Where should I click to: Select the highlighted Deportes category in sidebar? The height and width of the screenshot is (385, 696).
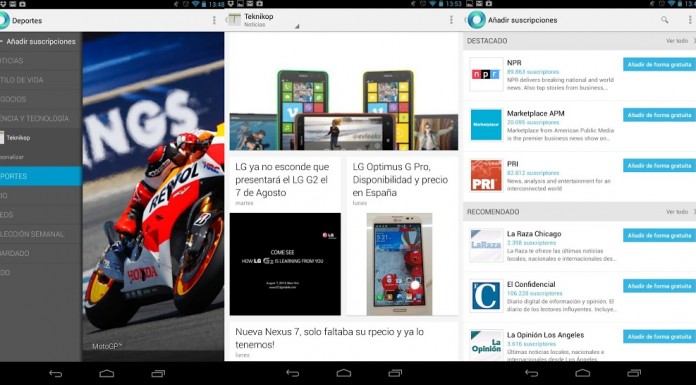pos(41,176)
